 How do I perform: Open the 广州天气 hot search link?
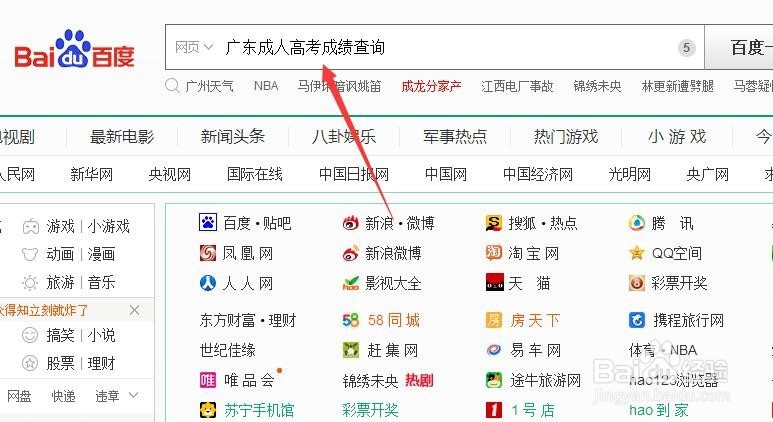tap(210, 86)
